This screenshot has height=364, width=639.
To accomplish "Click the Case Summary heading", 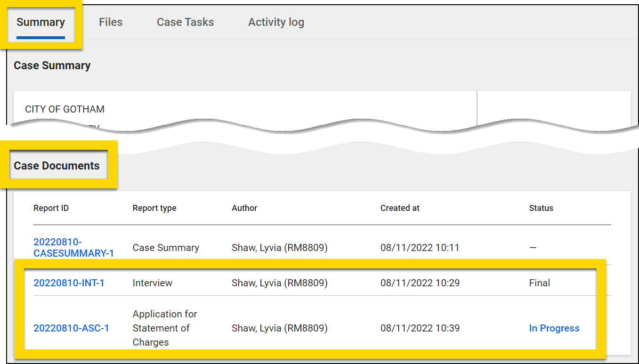I will point(52,65).
